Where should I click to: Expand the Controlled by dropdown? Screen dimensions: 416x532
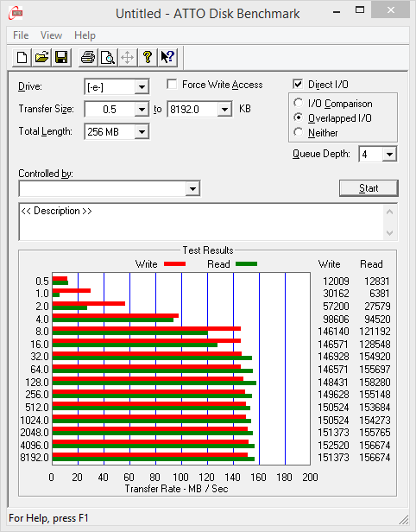(x=192, y=188)
